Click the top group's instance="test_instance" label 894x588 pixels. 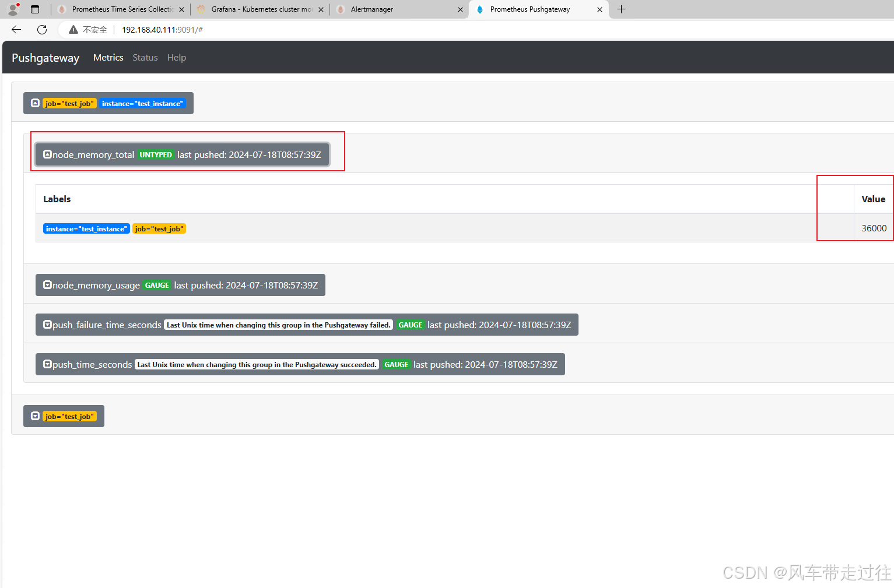tap(142, 104)
